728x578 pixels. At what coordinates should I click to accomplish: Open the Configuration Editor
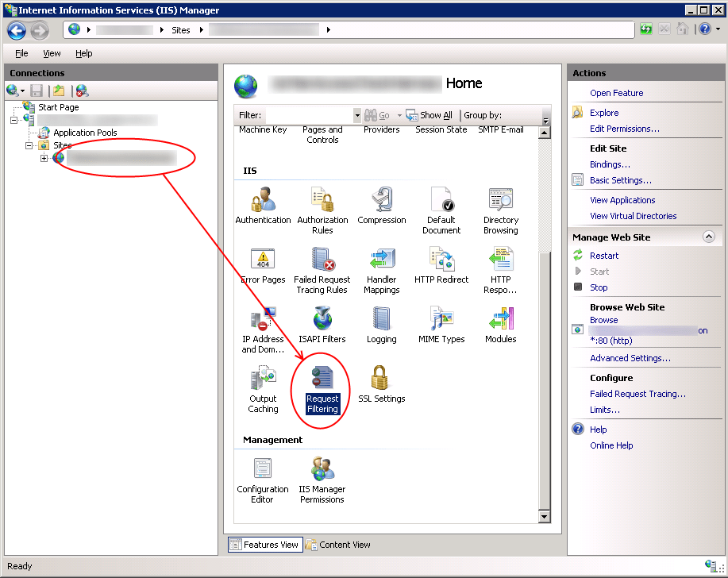(x=262, y=476)
